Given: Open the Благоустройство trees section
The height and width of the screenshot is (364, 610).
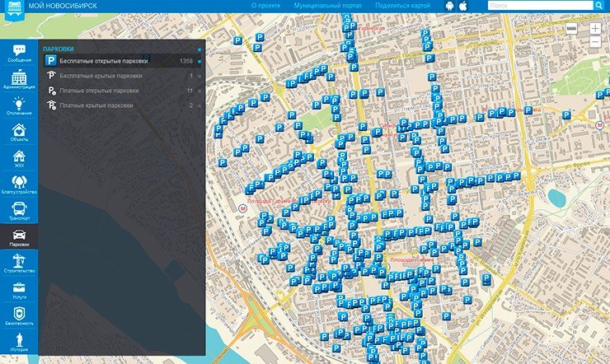Looking at the screenshot, I should click(x=19, y=184).
